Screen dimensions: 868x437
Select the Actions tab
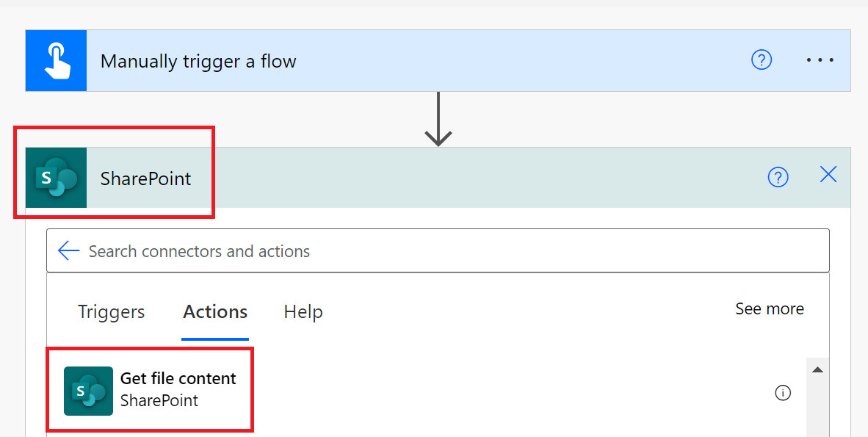pos(214,312)
